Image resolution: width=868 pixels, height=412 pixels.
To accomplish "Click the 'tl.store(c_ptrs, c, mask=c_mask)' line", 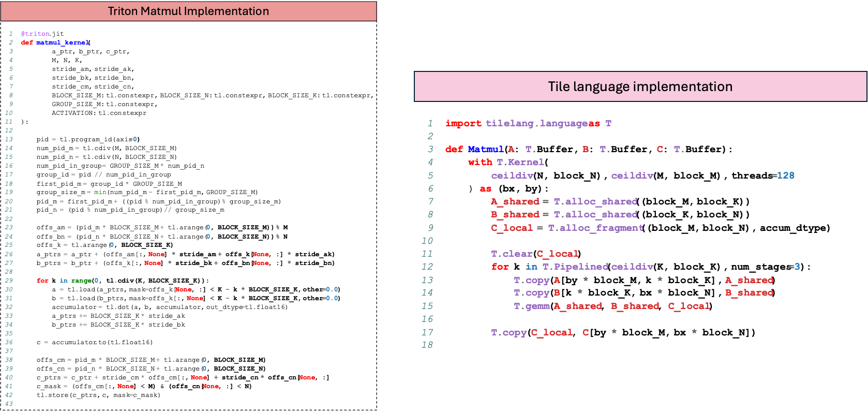I will coord(99,395).
